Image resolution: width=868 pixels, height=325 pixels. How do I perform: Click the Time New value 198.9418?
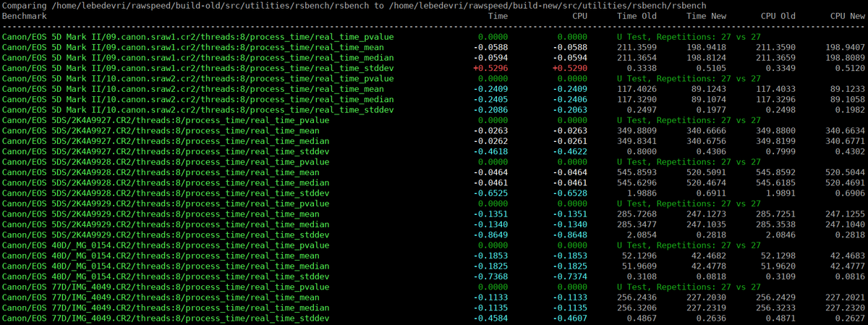(707, 47)
